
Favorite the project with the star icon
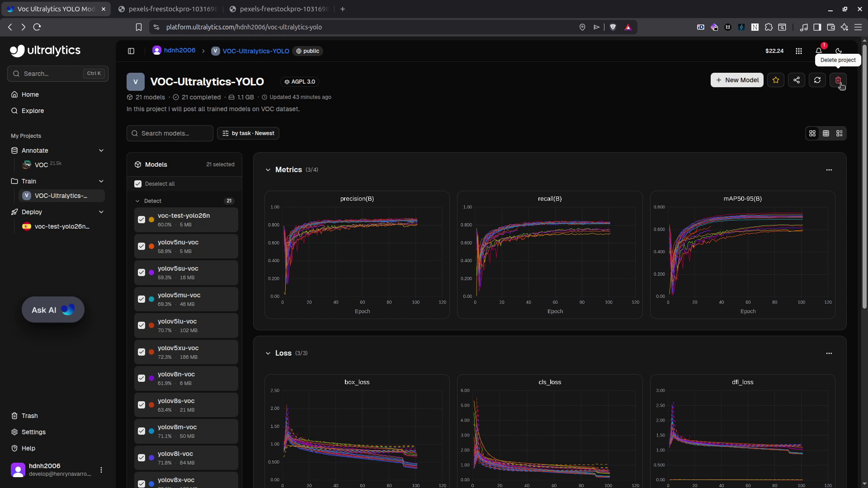click(x=776, y=80)
